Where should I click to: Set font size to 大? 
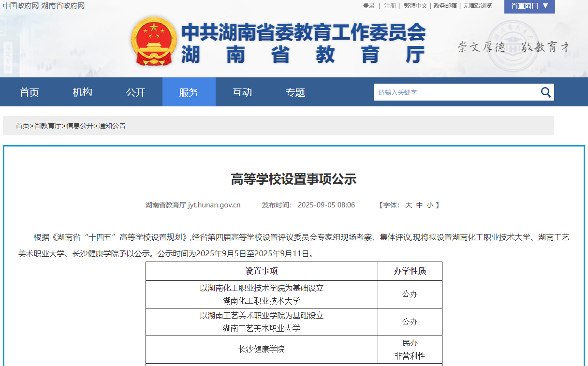tap(409, 205)
